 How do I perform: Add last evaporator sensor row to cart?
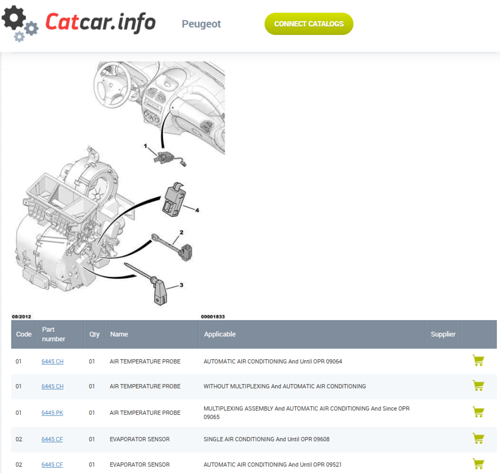pos(478,464)
